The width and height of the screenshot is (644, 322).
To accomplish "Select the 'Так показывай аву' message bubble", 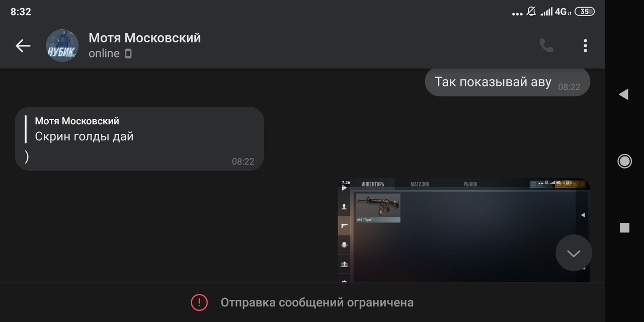I will 507,82.
